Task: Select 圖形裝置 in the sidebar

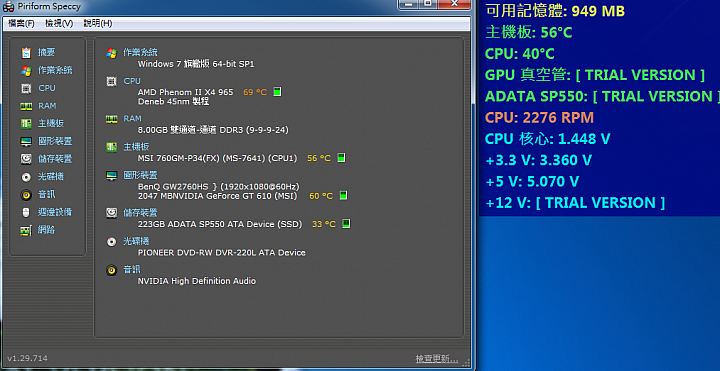Action: pyautogui.click(x=55, y=141)
